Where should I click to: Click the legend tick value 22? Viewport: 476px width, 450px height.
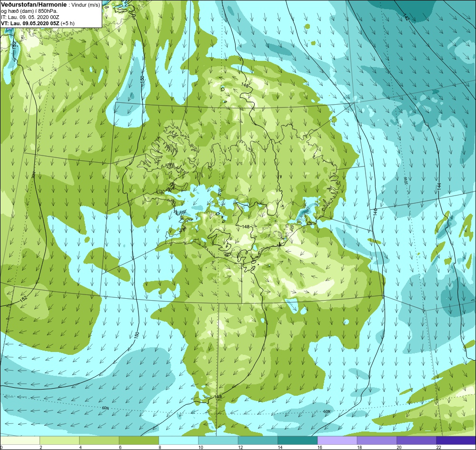tap(439, 447)
